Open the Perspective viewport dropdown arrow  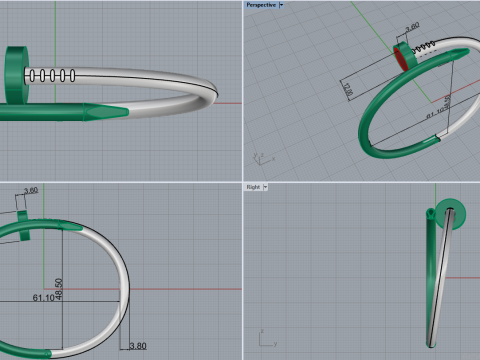pyautogui.click(x=282, y=5)
